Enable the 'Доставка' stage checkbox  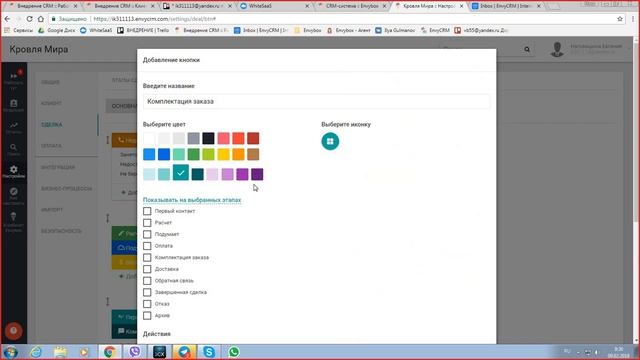(x=147, y=269)
